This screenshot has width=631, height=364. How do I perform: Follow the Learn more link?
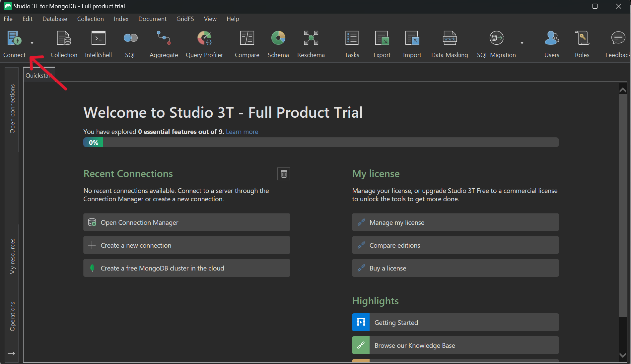coord(242,132)
